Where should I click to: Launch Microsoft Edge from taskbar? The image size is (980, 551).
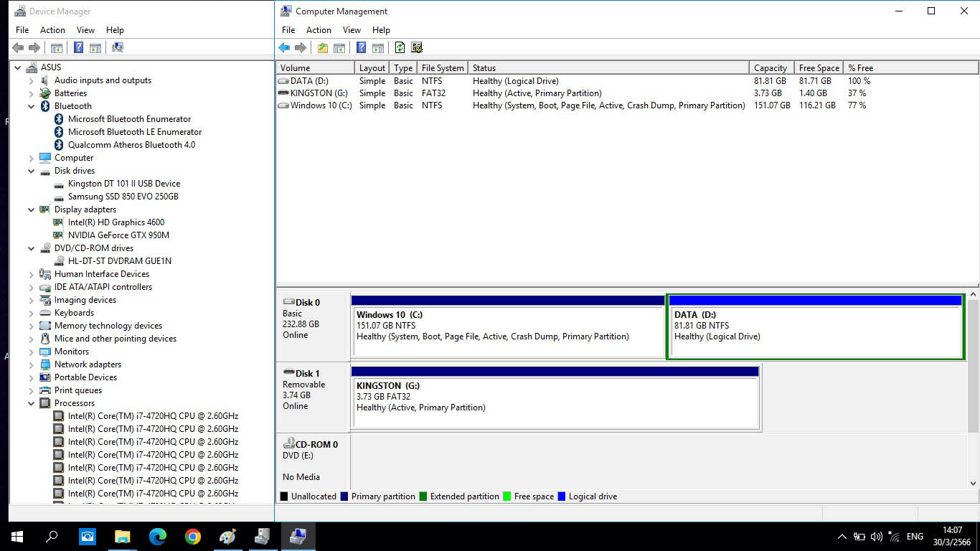(x=157, y=537)
